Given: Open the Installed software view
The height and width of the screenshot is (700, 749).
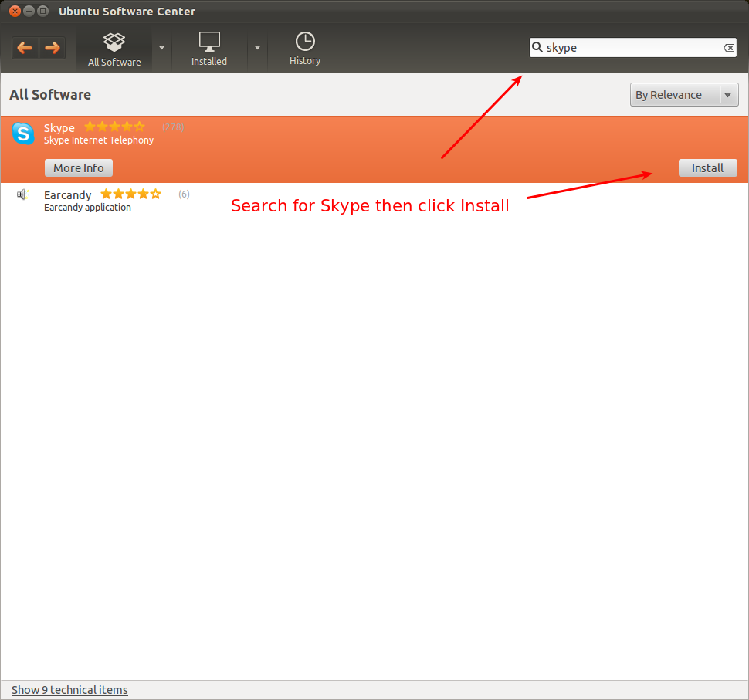Looking at the screenshot, I should pos(209,49).
